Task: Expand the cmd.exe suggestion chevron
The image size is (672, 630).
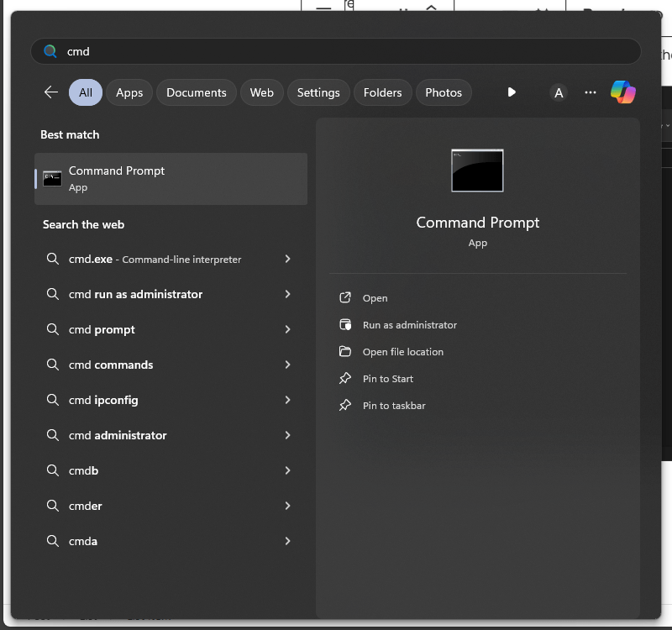Action: [287, 259]
